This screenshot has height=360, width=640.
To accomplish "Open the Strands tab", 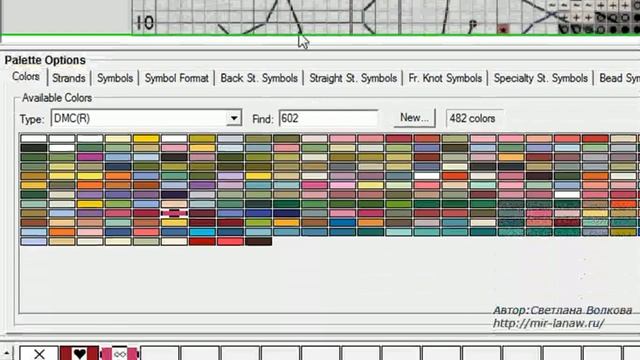I will click(x=69, y=78).
